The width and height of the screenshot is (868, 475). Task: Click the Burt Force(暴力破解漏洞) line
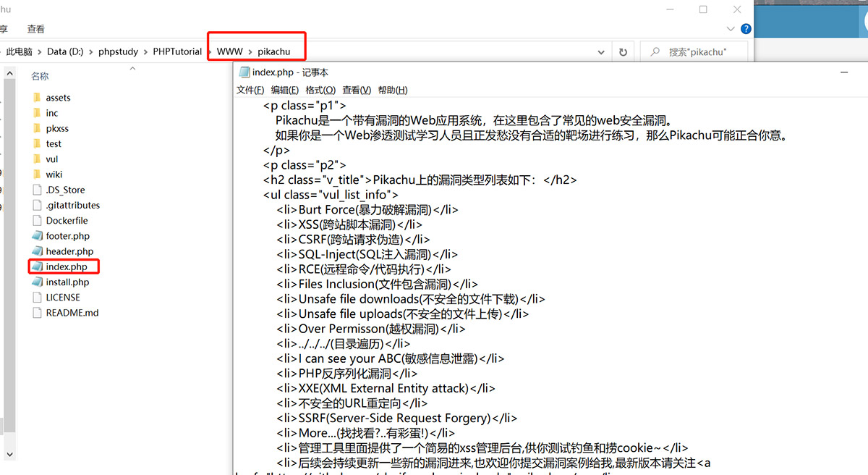pos(367,210)
